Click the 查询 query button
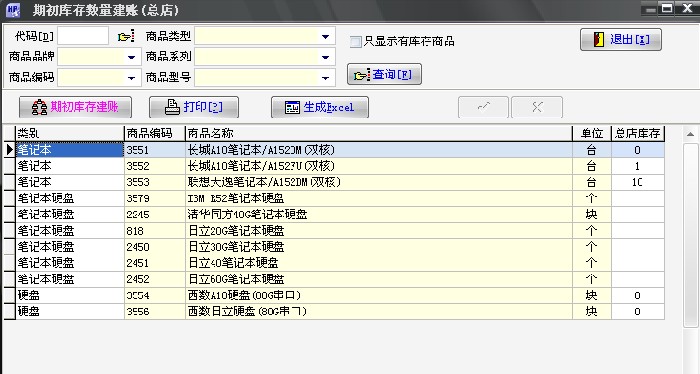This screenshot has height=374, width=700. pos(384,75)
